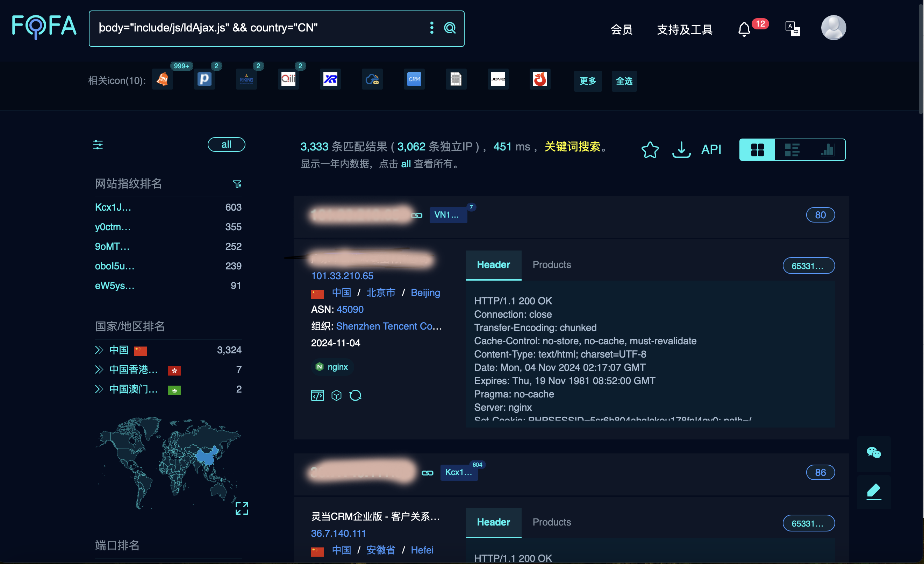The width and height of the screenshot is (924, 564).
Task: Open IP link 101.33.210.65
Action: tap(342, 276)
